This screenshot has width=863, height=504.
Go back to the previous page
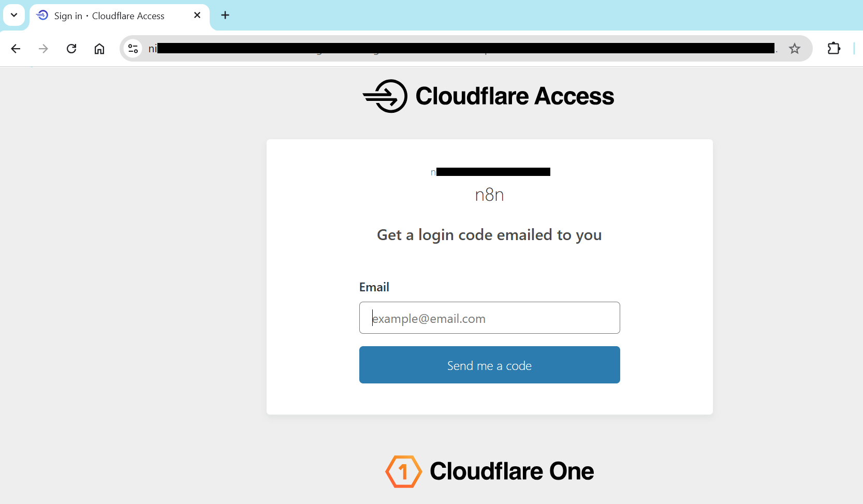point(16,49)
